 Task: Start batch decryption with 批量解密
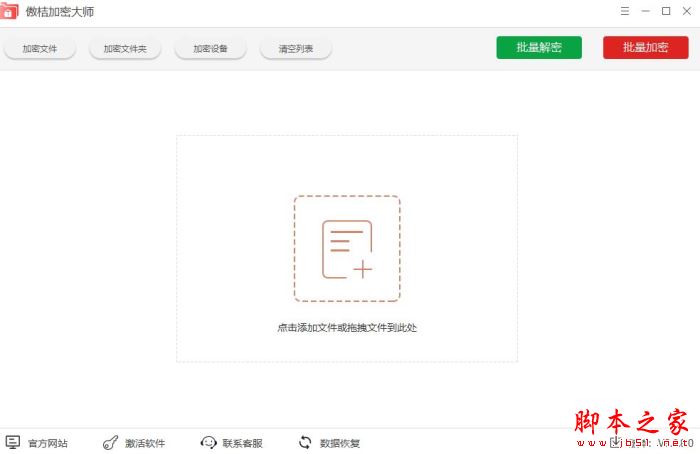coord(539,47)
